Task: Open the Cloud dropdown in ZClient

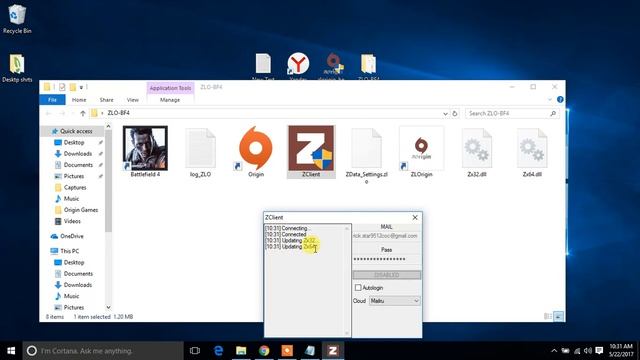Action: click(395, 301)
